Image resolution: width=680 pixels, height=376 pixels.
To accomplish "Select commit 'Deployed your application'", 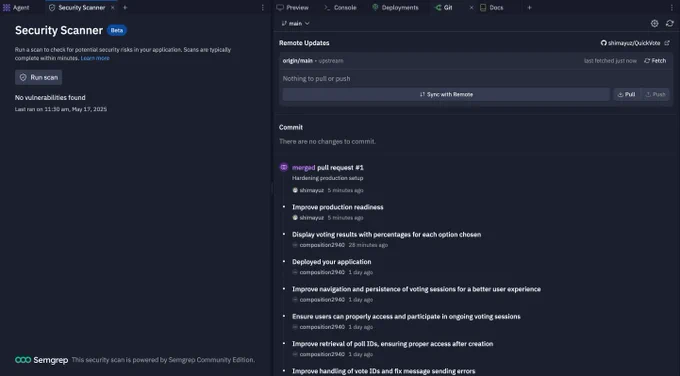I will coord(332,262).
